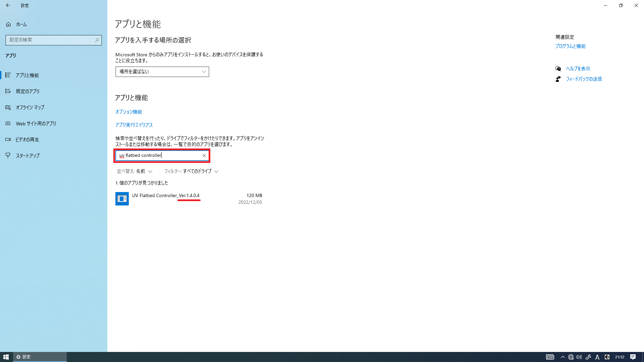
Task: Select スタートアップ in the sidebar
Action: 28,156
